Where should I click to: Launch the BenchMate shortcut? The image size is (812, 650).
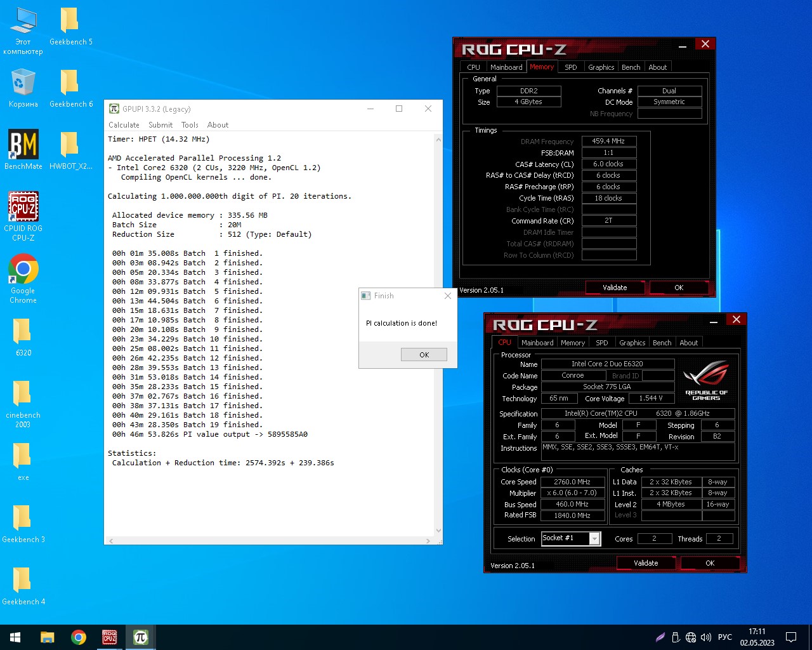coord(23,150)
